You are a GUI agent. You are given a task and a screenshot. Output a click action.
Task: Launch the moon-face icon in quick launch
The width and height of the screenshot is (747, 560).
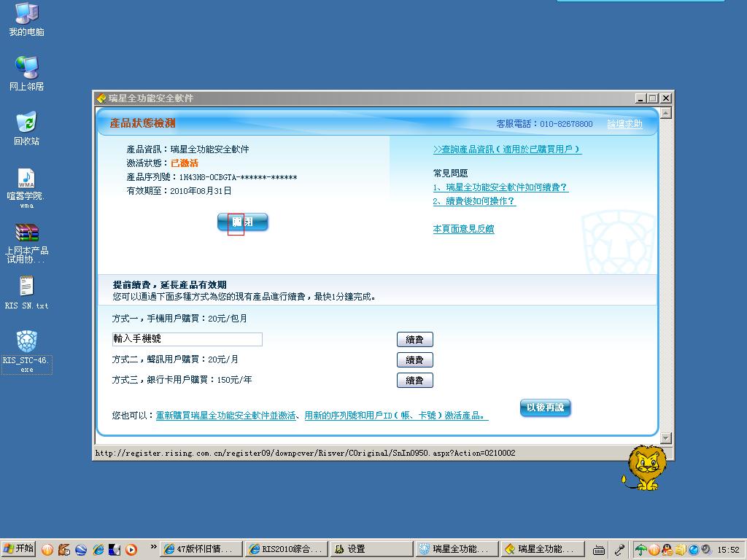[115, 550]
